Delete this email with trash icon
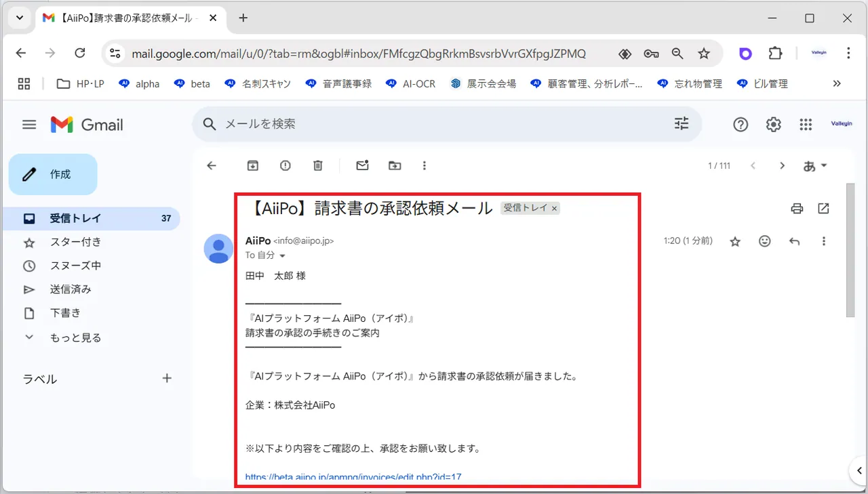The height and width of the screenshot is (494, 868). [x=318, y=165]
